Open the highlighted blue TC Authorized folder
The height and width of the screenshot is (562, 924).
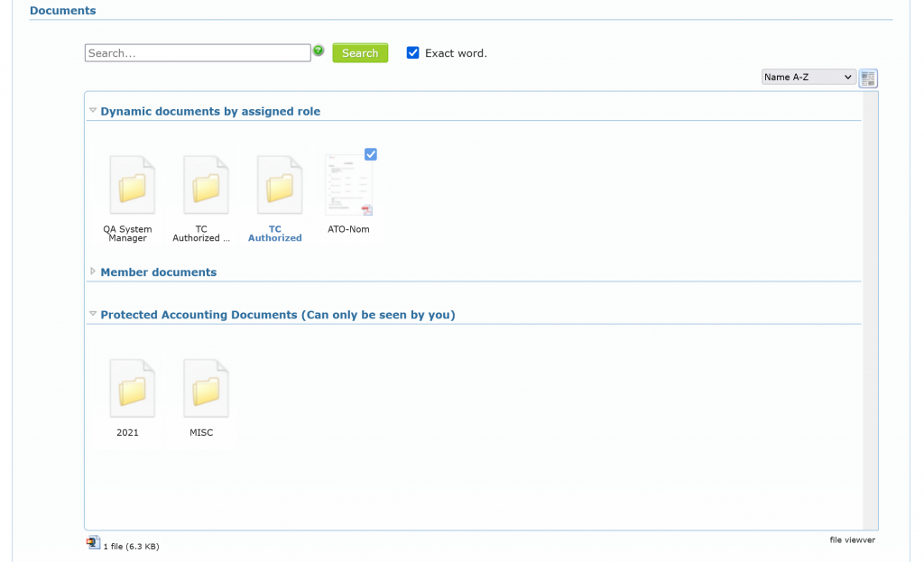click(x=280, y=186)
